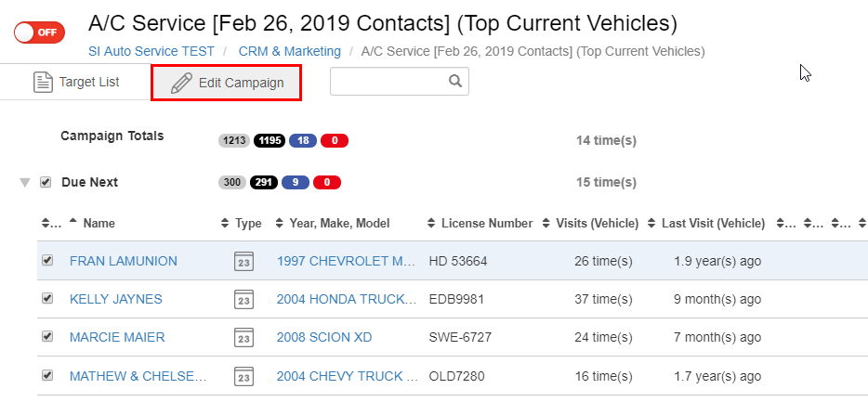
Task: Uncheck the Due Next group checkbox
Action: click(46, 182)
